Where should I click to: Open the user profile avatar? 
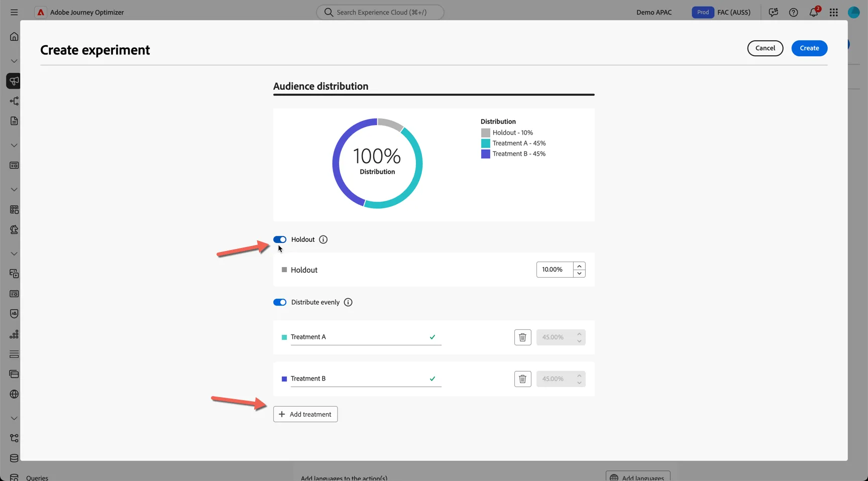click(854, 12)
